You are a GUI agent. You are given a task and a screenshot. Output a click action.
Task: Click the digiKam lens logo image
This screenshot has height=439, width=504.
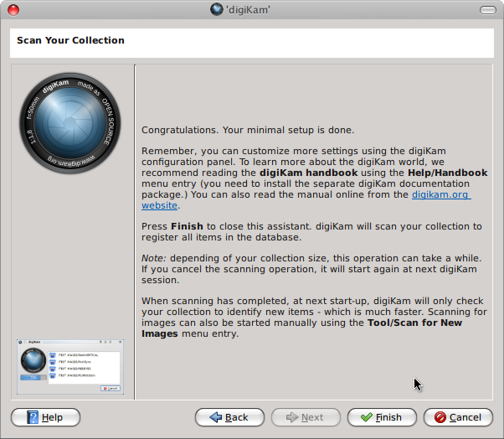(x=70, y=123)
